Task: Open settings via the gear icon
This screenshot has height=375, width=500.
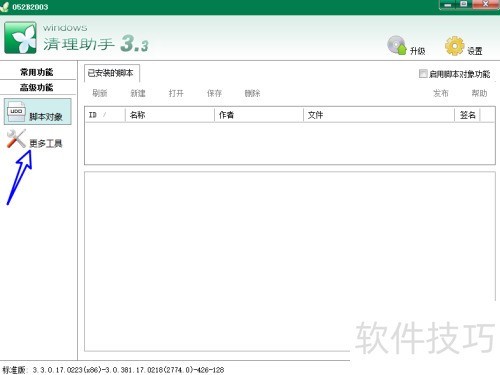Action: 454,46
